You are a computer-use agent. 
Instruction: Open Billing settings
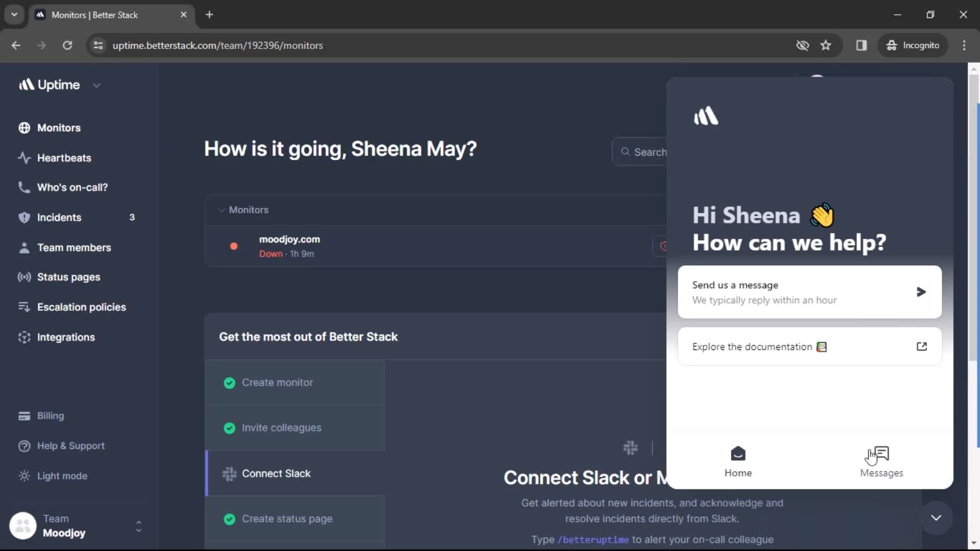(50, 416)
